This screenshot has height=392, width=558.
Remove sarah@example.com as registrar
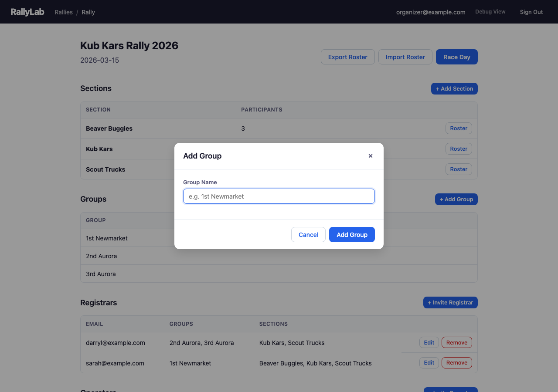tap(456, 362)
